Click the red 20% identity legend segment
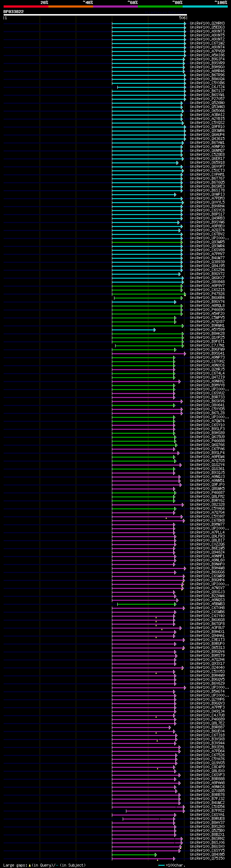Screen dimensions: 231x868 tap(26, 7)
